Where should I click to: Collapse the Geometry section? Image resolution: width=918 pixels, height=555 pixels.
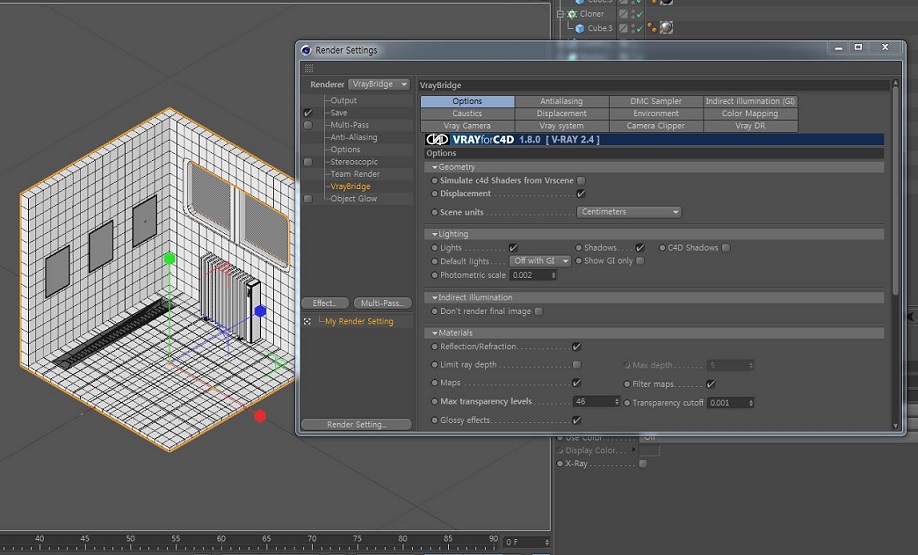point(434,167)
